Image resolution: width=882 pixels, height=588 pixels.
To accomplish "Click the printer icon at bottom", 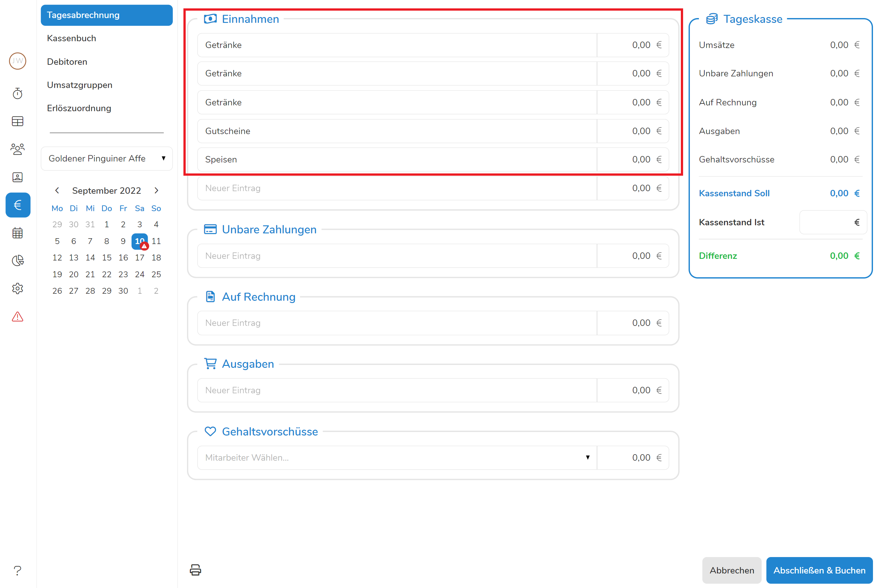I will (195, 570).
